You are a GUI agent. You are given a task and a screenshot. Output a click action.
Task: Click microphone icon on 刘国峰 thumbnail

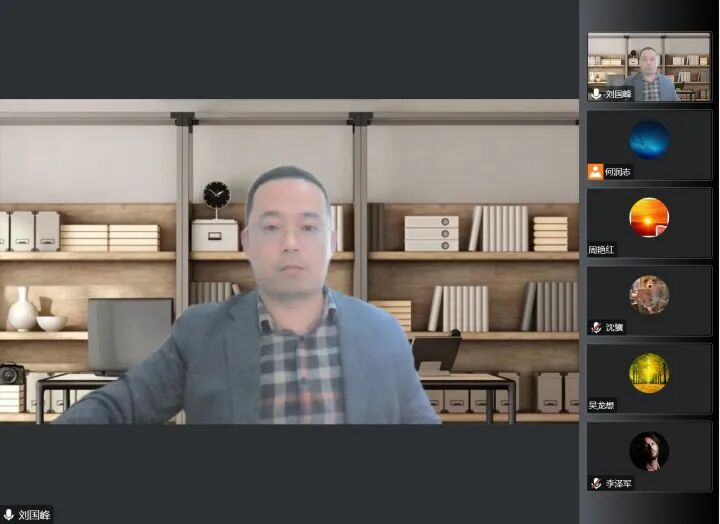tap(596, 94)
